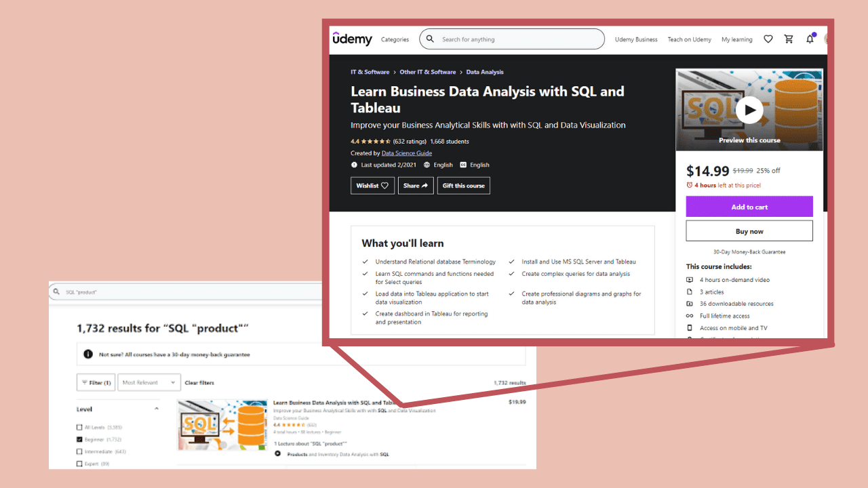Go to My learning in the top navigation
868x488 pixels.
736,39
